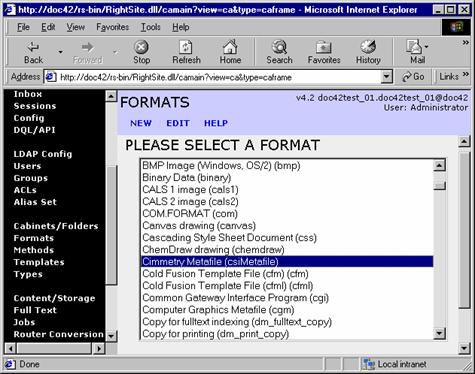Open Formats in the sidebar
Viewport: 475px width, 374px height.
click(x=34, y=238)
